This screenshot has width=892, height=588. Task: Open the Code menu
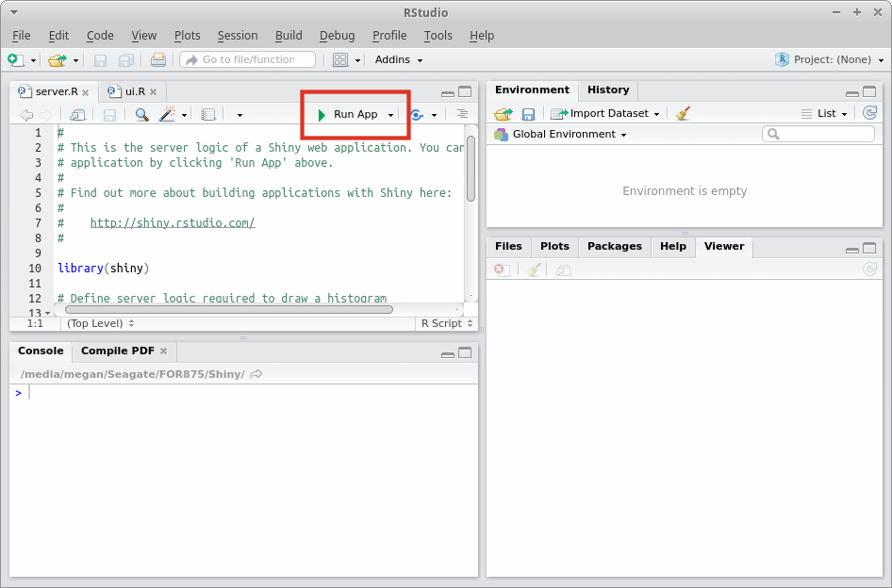(x=100, y=35)
